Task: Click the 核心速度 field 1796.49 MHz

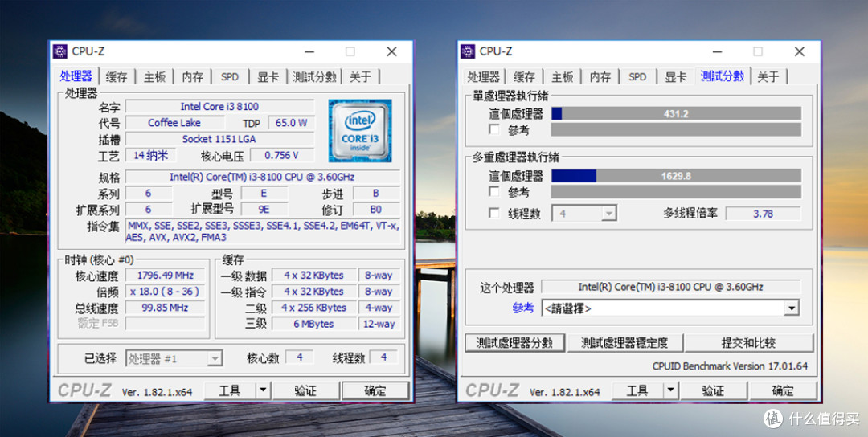Action: [x=166, y=275]
